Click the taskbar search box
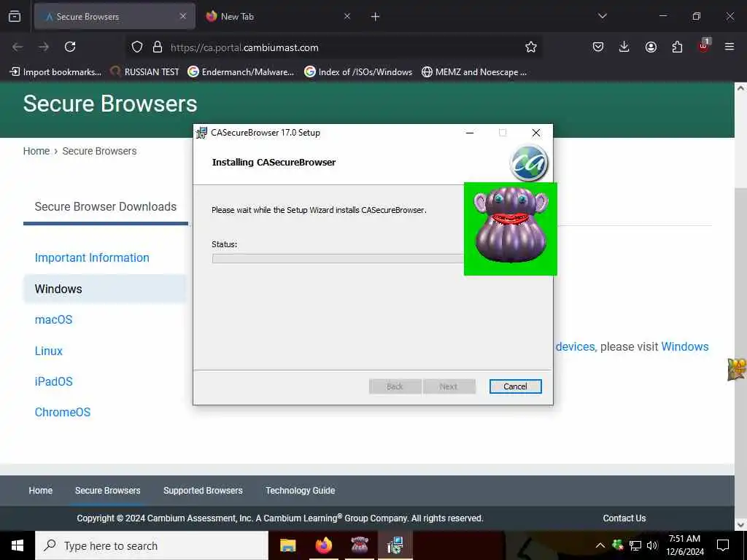This screenshot has width=747, height=560. (x=152, y=545)
